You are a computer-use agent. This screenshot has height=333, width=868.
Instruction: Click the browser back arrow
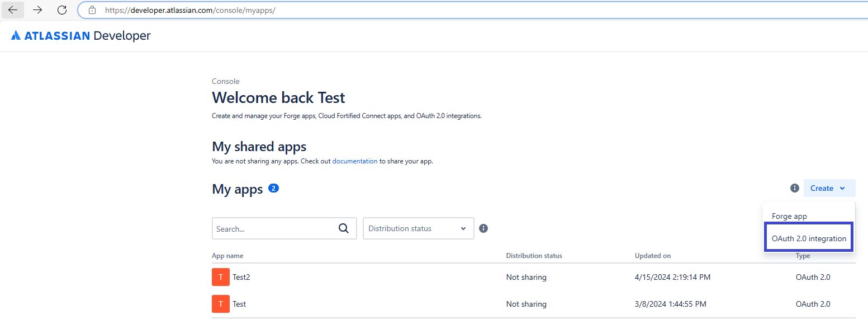(12, 10)
